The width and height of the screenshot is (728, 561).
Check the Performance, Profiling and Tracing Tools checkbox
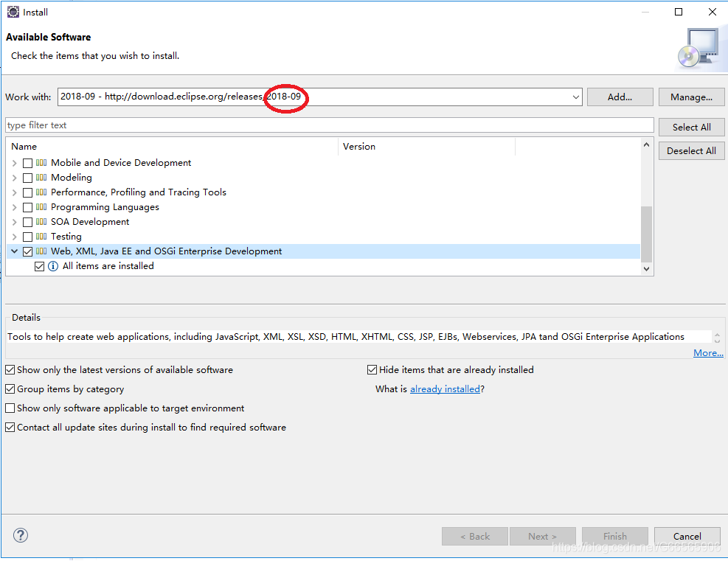pyautogui.click(x=27, y=192)
